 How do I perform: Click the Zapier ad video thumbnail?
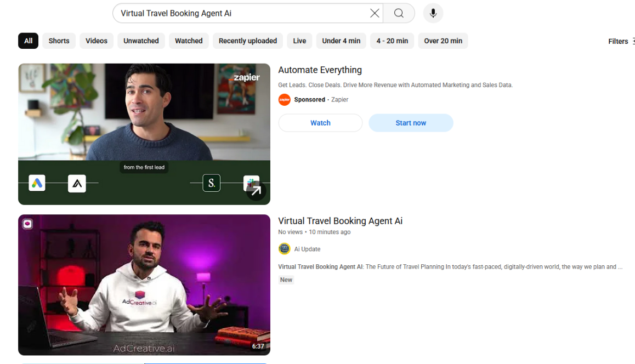point(144,134)
